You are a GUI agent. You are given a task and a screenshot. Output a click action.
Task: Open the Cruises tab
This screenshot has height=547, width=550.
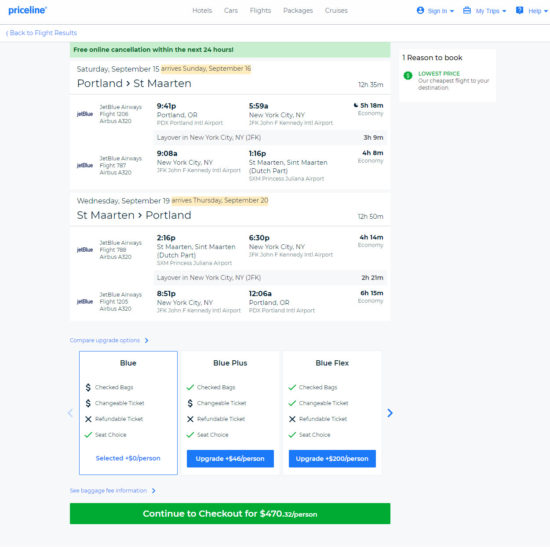click(x=336, y=11)
